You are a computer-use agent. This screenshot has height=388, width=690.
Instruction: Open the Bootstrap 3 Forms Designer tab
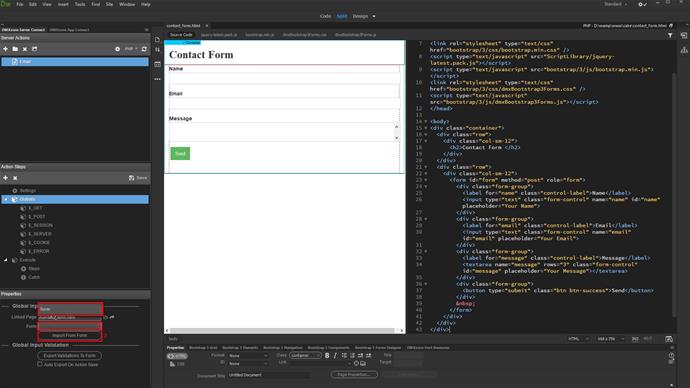click(378, 348)
